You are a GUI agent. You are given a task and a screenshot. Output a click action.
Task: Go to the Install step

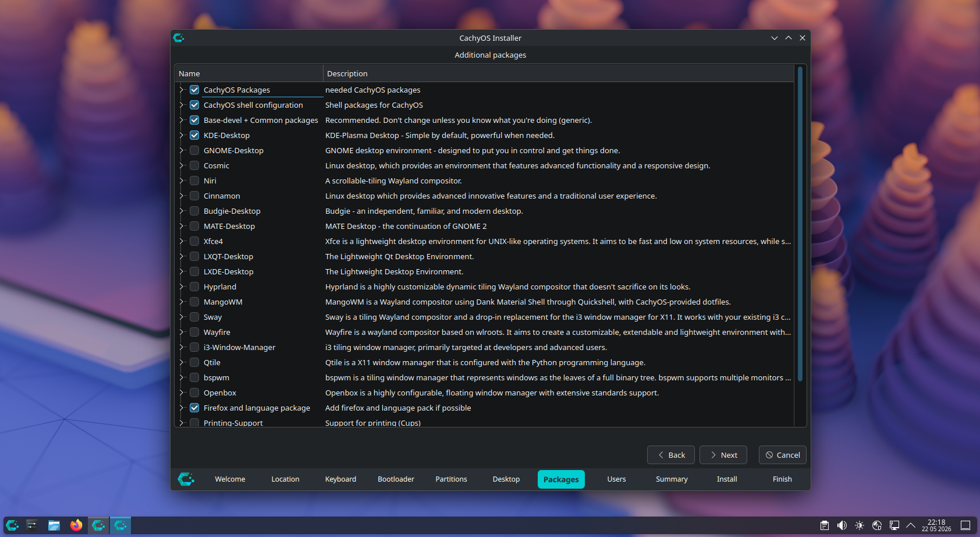pos(727,479)
